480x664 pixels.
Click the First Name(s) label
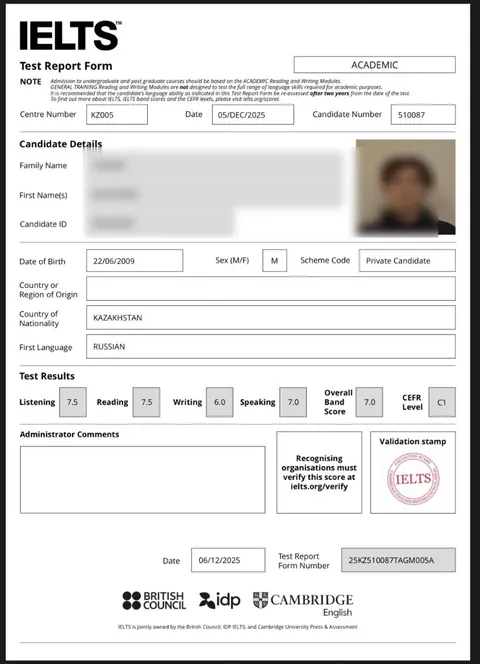pos(43,195)
